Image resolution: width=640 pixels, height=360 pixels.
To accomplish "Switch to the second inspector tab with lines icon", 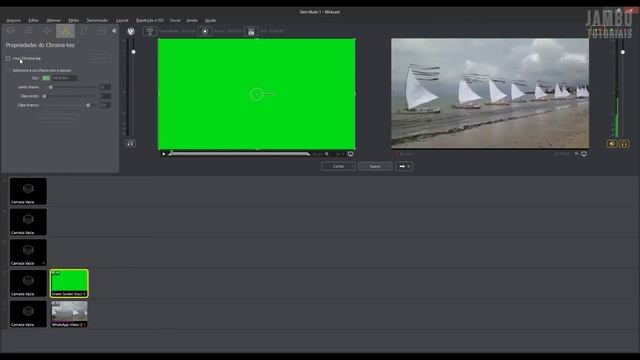I will pyautogui.click(x=29, y=31).
